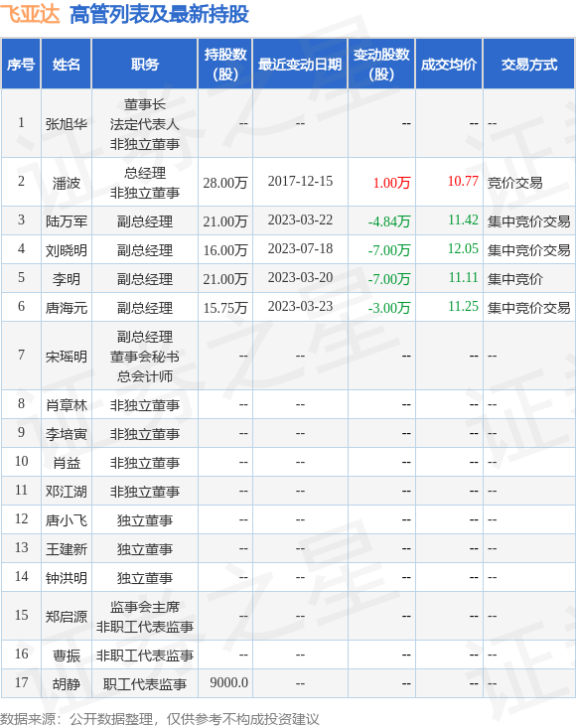Image resolution: width=576 pixels, height=728 pixels.
Task: Click the 序号 column header
Action: [x=21, y=65]
